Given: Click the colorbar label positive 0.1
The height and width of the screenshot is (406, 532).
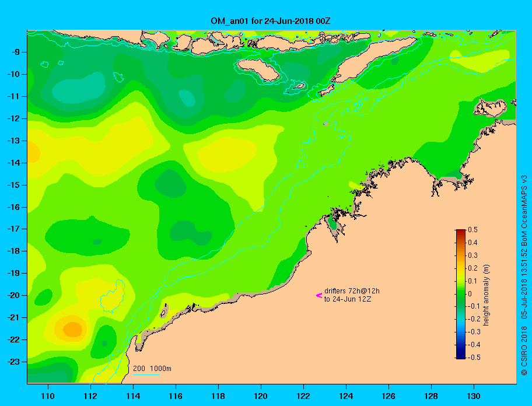Looking at the screenshot, I should click(x=473, y=281).
